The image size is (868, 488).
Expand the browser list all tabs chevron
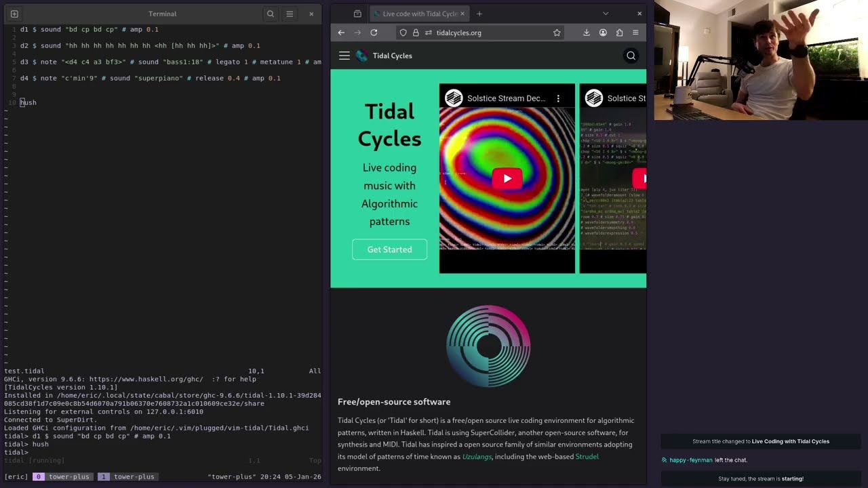pyautogui.click(x=606, y=14)
